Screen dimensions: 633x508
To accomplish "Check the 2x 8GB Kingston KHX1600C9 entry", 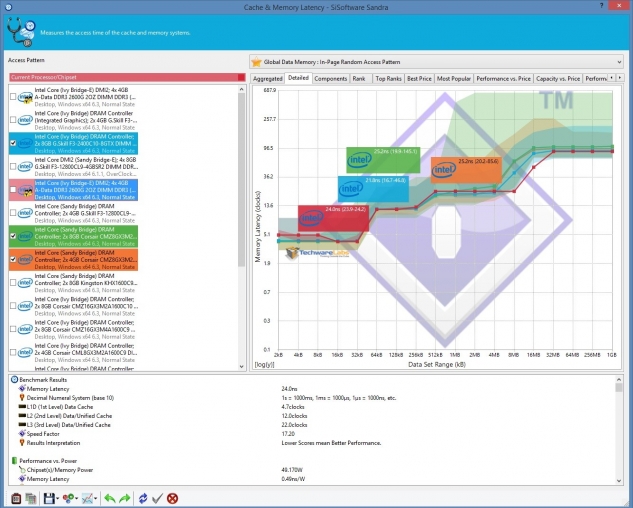I will coord(13,283).
